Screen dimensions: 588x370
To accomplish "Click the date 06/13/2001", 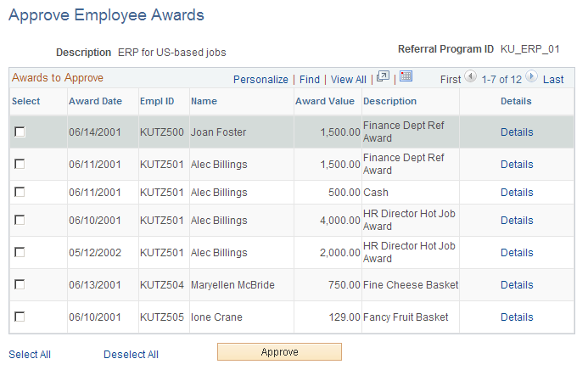I will point(95,284).
